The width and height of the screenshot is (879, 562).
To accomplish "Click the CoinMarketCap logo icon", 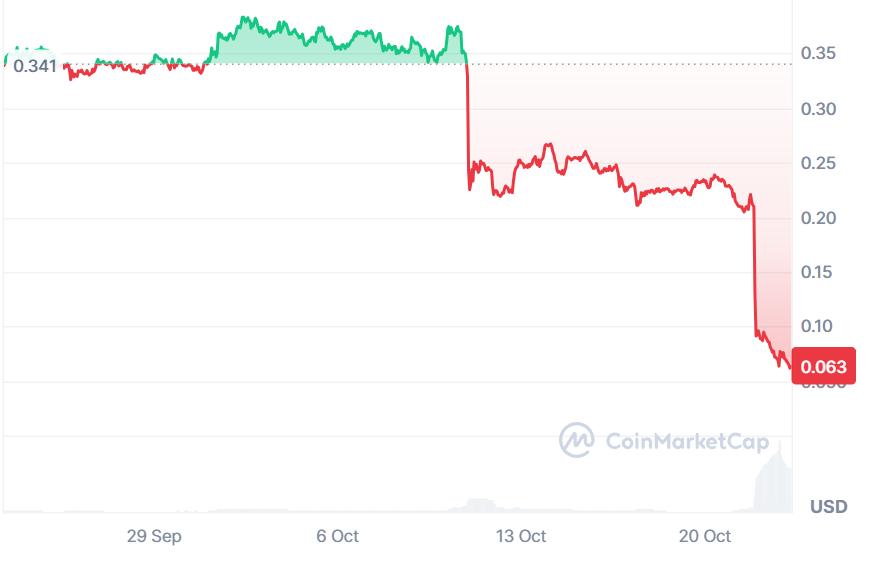I will (x=576, y=439).
